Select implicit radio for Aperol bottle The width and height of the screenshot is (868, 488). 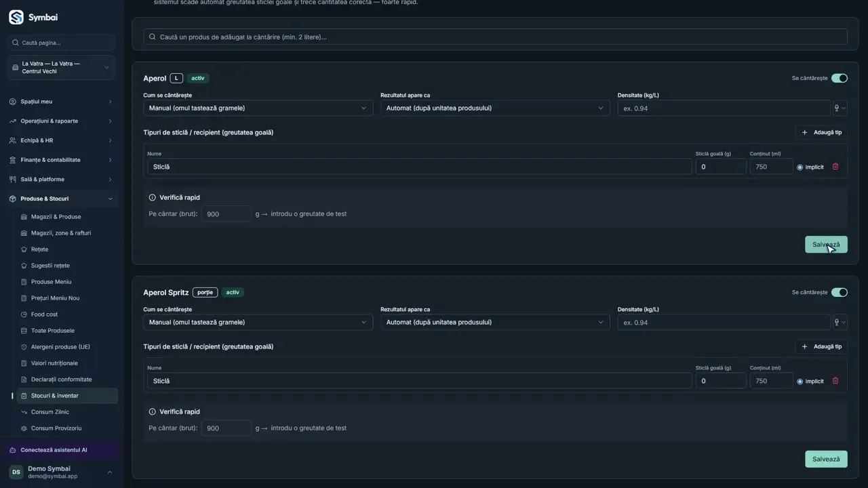click(x=800, y=167)
